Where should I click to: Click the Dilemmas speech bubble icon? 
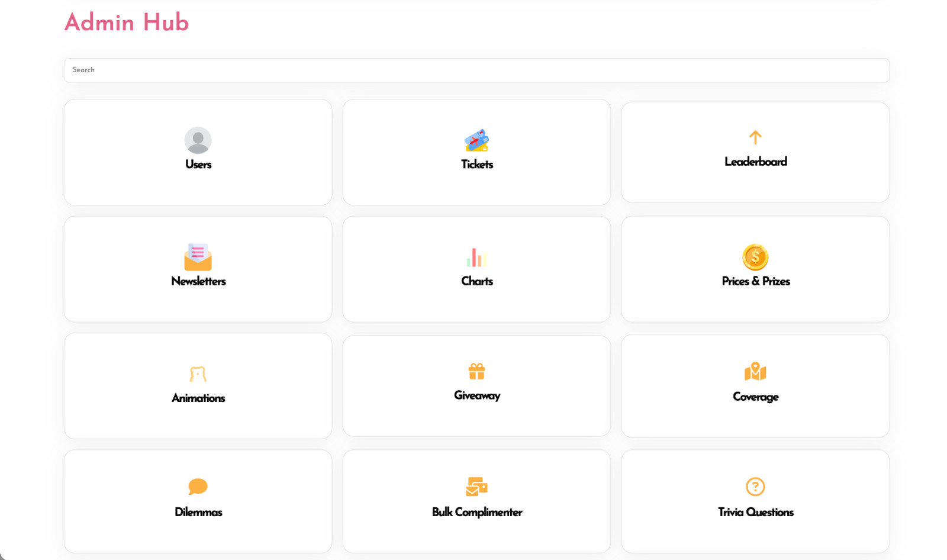(x=198, y=487)
